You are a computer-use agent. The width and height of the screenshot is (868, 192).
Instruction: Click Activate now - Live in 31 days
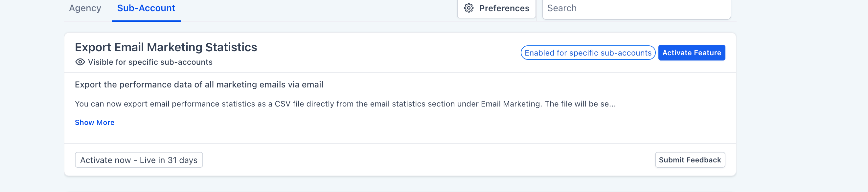click(x=139, y=160)
